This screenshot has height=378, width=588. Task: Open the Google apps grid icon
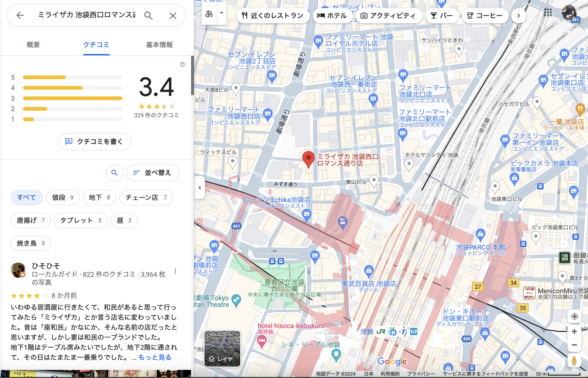(548, 12)
